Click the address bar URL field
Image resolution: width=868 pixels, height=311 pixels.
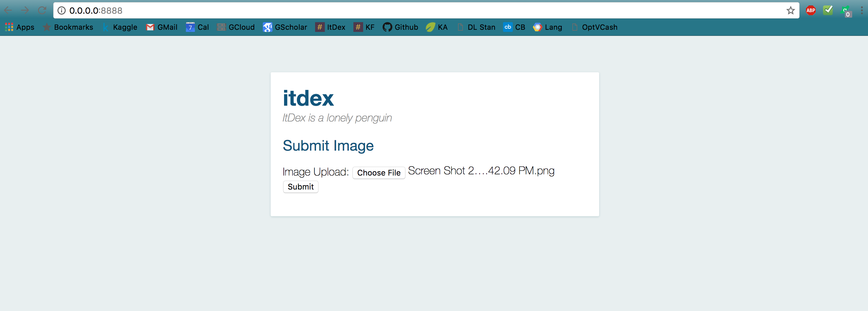[x=426, y=10]
